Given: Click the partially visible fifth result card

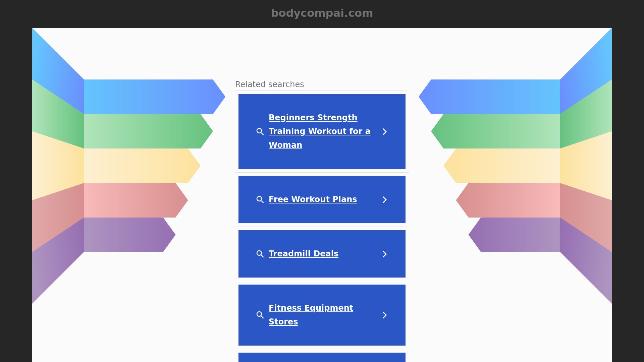Looking at the screenshot, I should pyautogui.click(x=322, y=357).
